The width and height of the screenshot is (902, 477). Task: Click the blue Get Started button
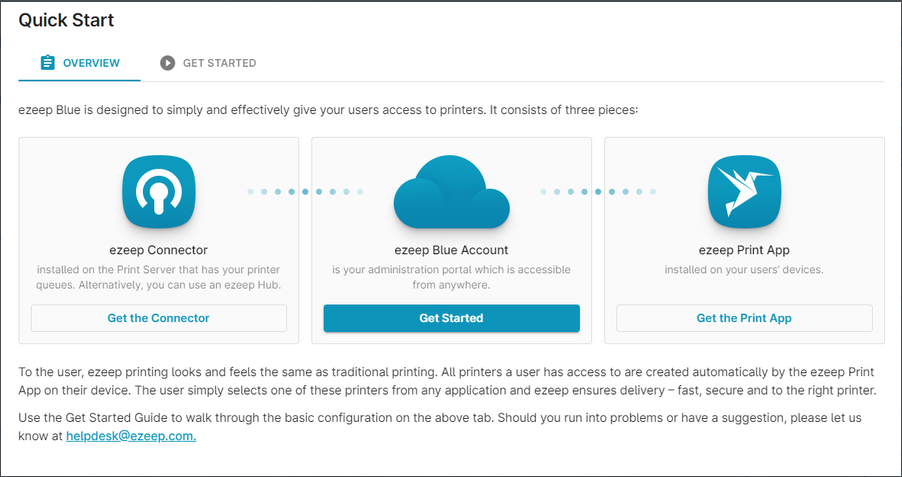click(x=452, y=318)
